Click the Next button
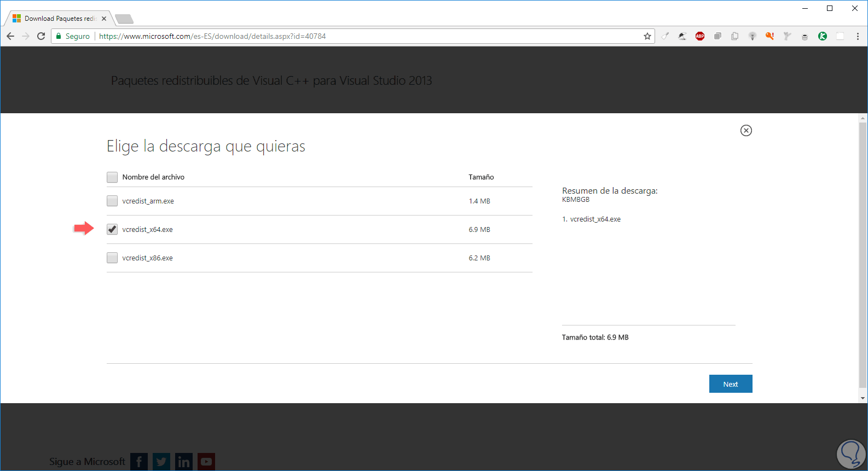Viewport: 868px width, 471px height. [731, 384]
